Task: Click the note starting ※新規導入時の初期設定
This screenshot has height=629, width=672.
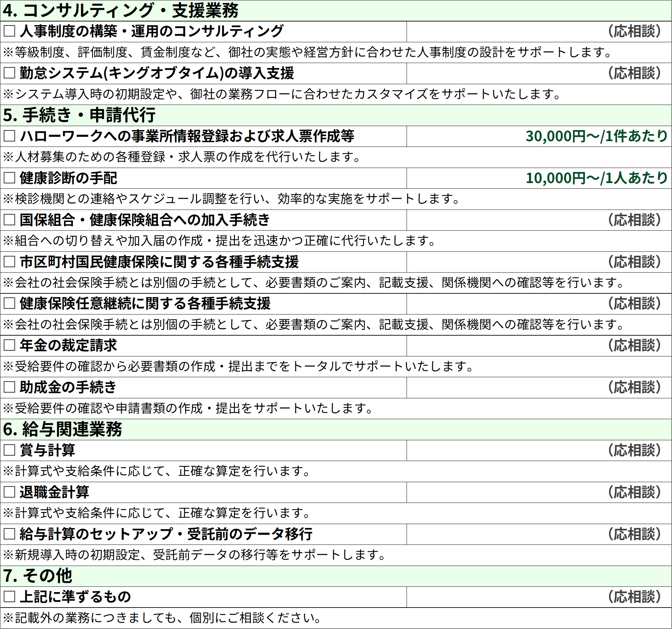Action: (x=194, y=555)
